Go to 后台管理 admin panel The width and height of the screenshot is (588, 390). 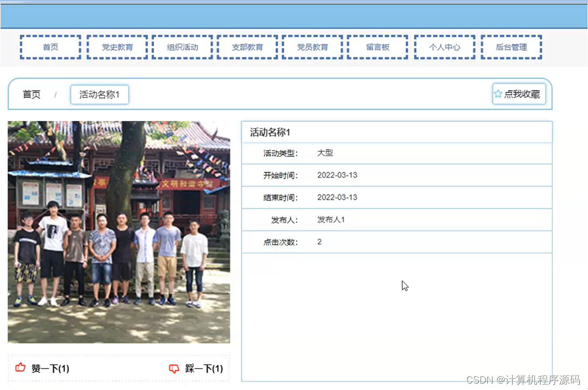point(512,47)
